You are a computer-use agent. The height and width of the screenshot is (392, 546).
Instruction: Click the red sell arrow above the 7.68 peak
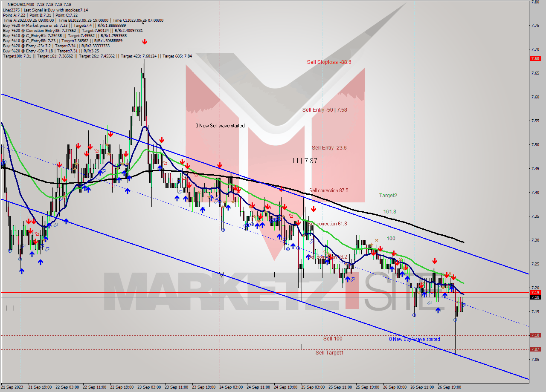click(145, 42)
